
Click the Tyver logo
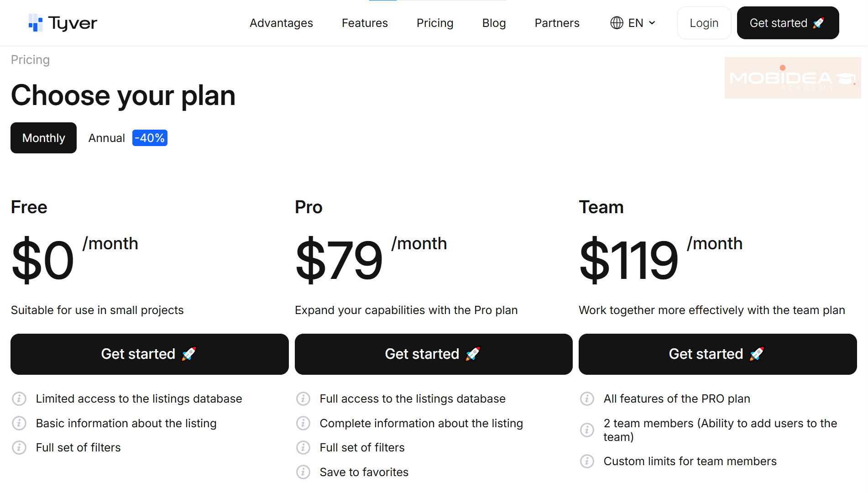pos(63,23)
